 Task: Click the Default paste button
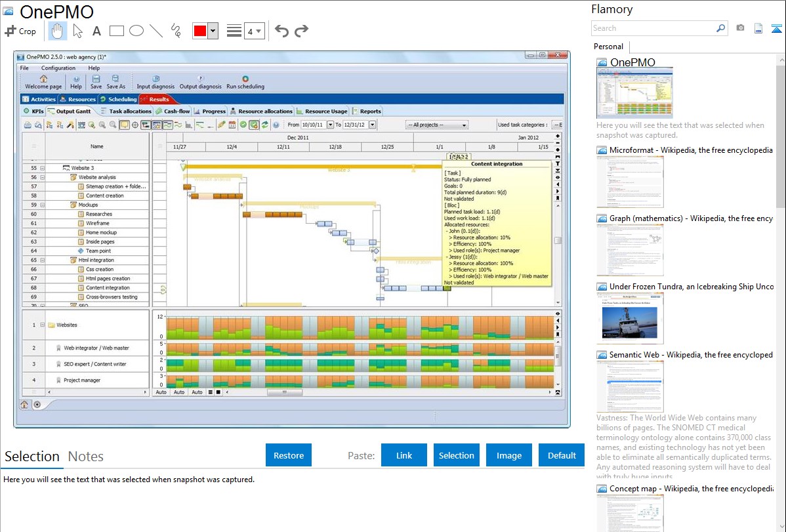click(562, 455)
